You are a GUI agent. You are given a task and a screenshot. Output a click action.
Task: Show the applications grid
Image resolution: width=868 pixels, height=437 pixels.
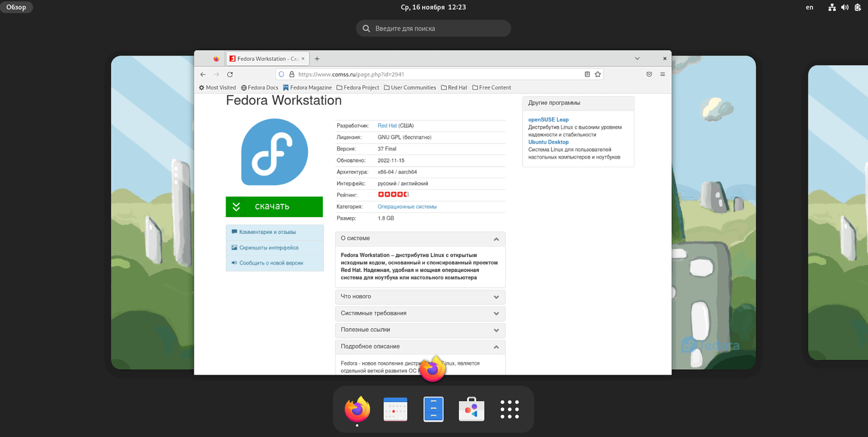coord(510,409)
